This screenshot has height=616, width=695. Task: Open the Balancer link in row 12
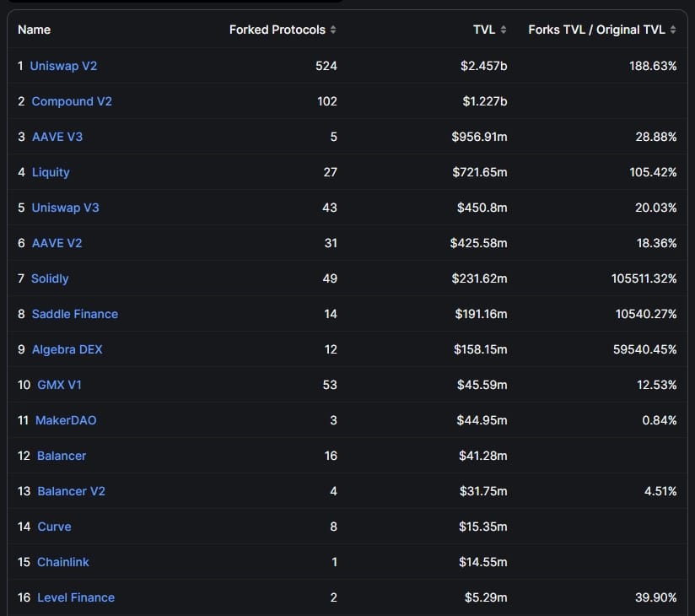[62, 456]
